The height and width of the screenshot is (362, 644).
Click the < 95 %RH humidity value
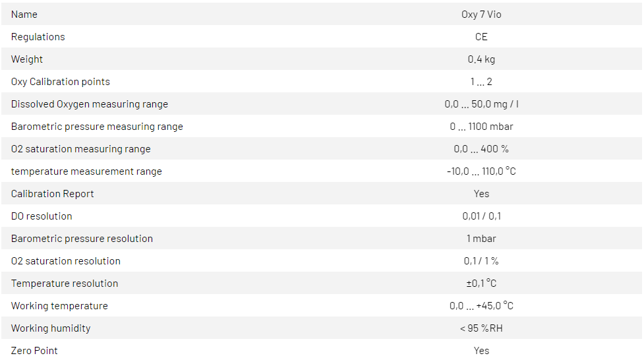(481, 328)
